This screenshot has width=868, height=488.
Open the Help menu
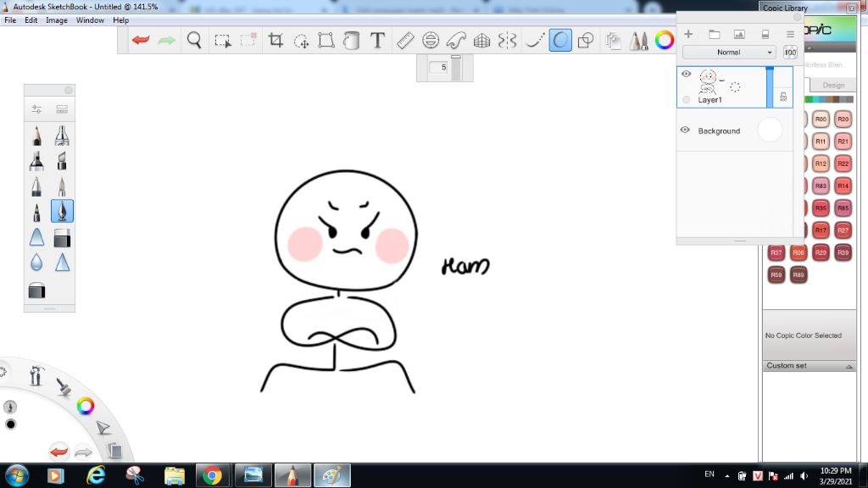[120, 20]
